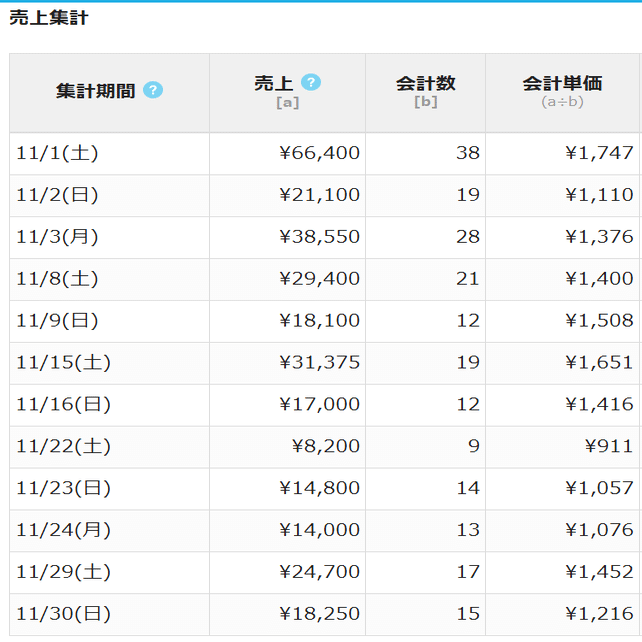Click the help icon beside 集計期間
This screenshot has height=642, width=642.
[153, 90]
